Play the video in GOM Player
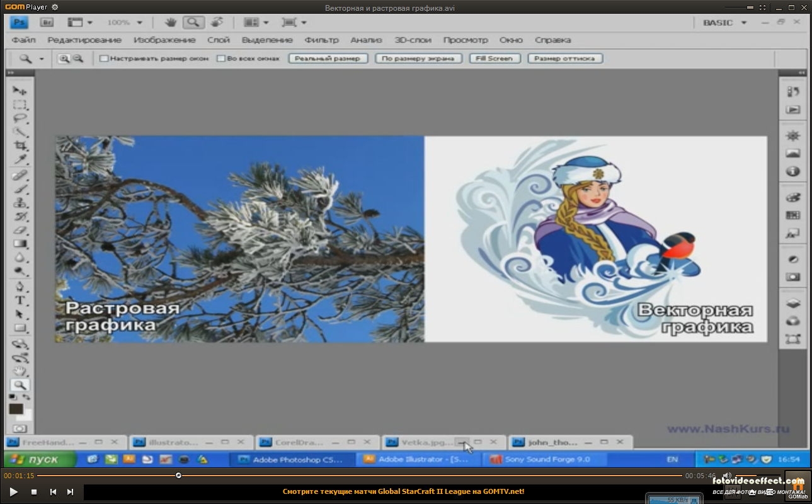This screenshot has height=504, width=812. [13, 492]
